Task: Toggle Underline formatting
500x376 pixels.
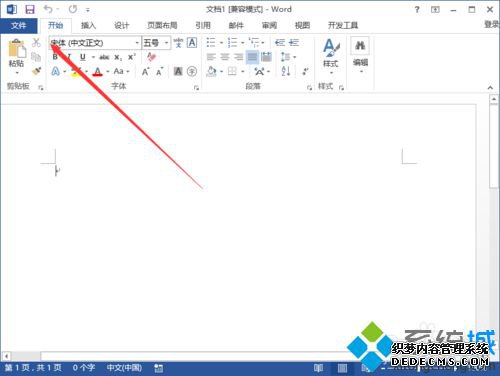Action: click(83, 57)
